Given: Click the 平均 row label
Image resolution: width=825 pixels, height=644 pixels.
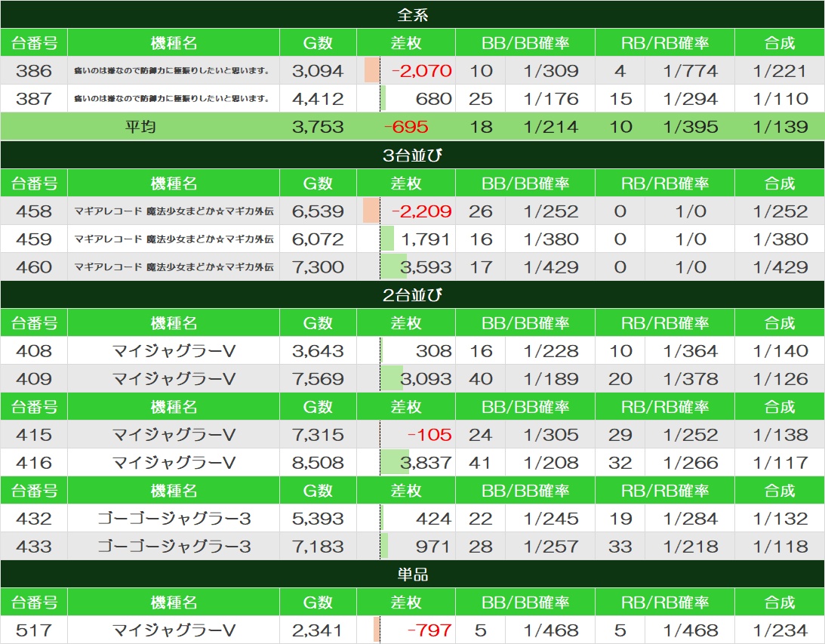Looking at the screenshot, I should [140, 127].
